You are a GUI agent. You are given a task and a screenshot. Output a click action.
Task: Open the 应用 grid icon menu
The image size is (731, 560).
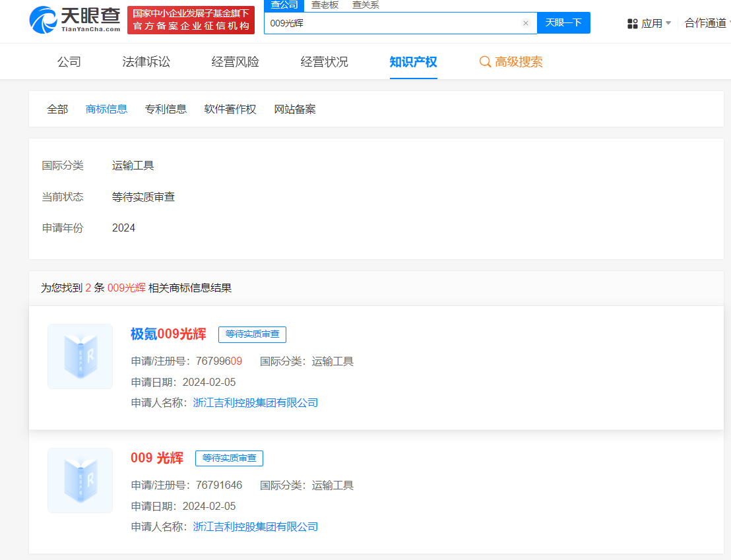[x=632, y=24]
